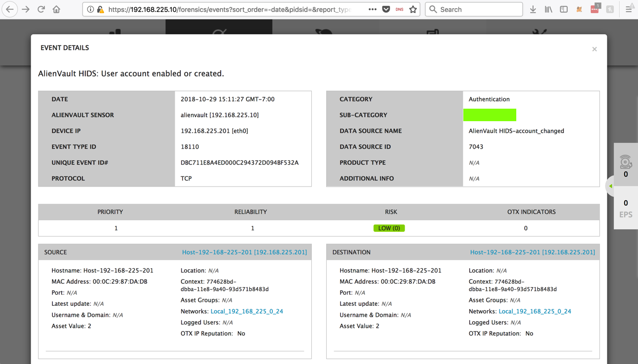Open the Destination host link in header
The width and height of the screenshot is (638, 364).
coord(533,252)
